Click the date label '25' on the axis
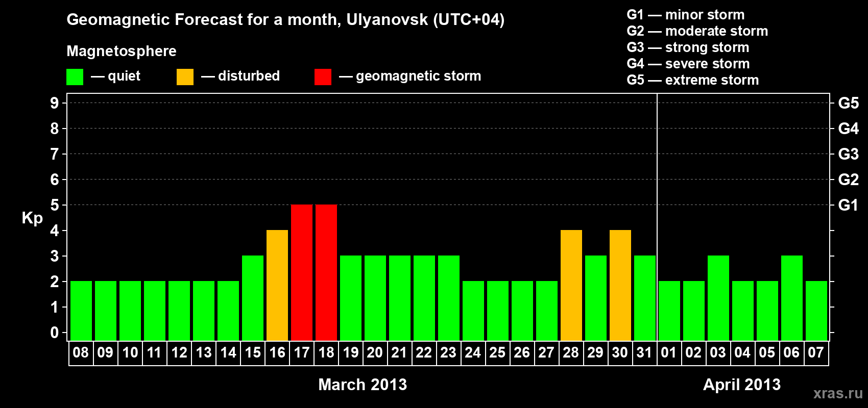 coord(497,353)
